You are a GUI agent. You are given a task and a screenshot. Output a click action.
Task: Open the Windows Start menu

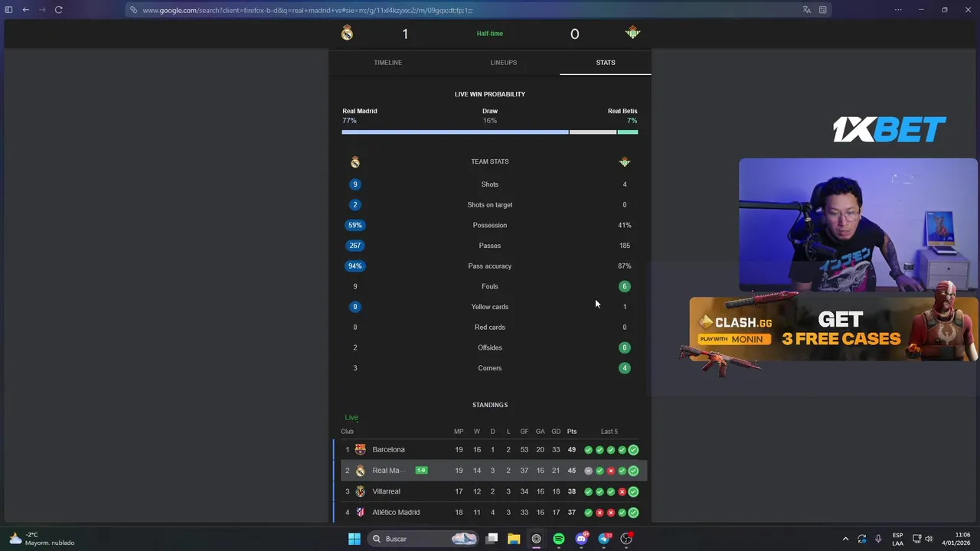[x=354, y=539]
